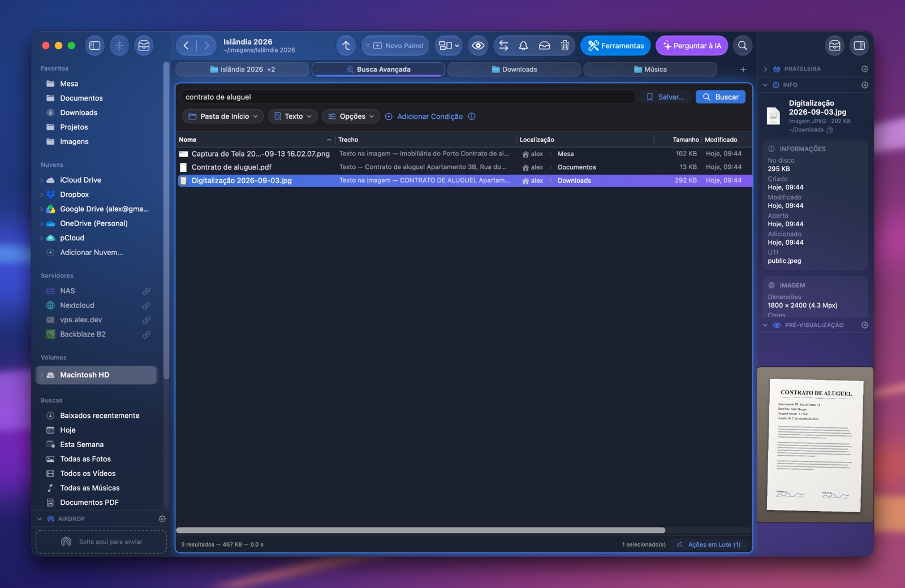Open the Opções dropdown

coord(351,116)
